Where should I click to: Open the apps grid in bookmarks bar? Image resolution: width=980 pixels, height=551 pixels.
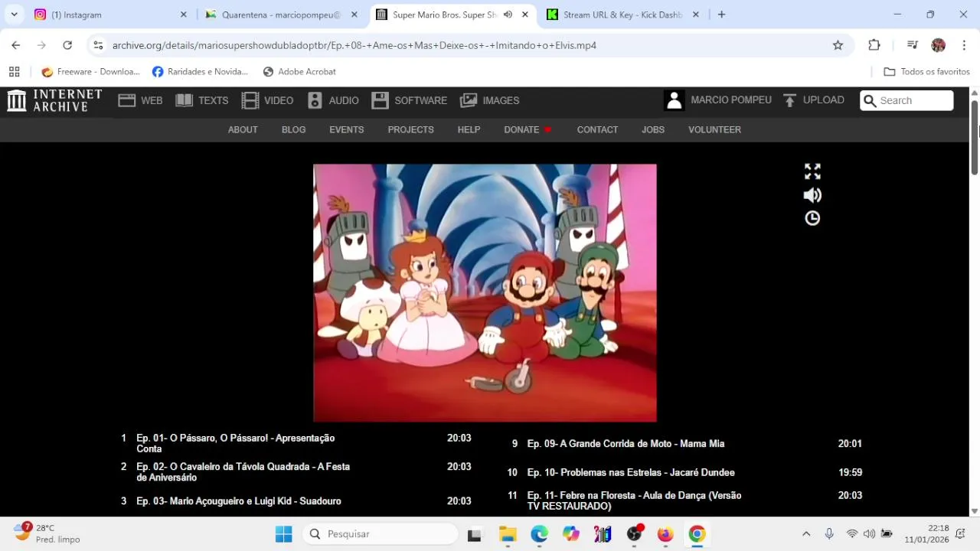[14, 72]
